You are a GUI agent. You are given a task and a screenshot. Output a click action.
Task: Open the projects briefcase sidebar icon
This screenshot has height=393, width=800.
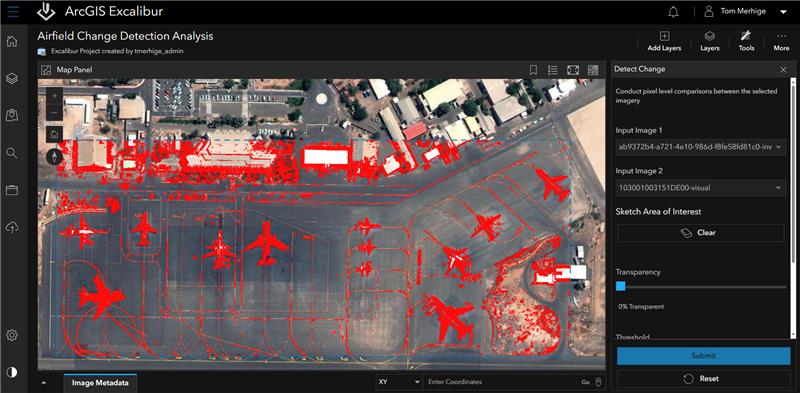tap(12, 190)
